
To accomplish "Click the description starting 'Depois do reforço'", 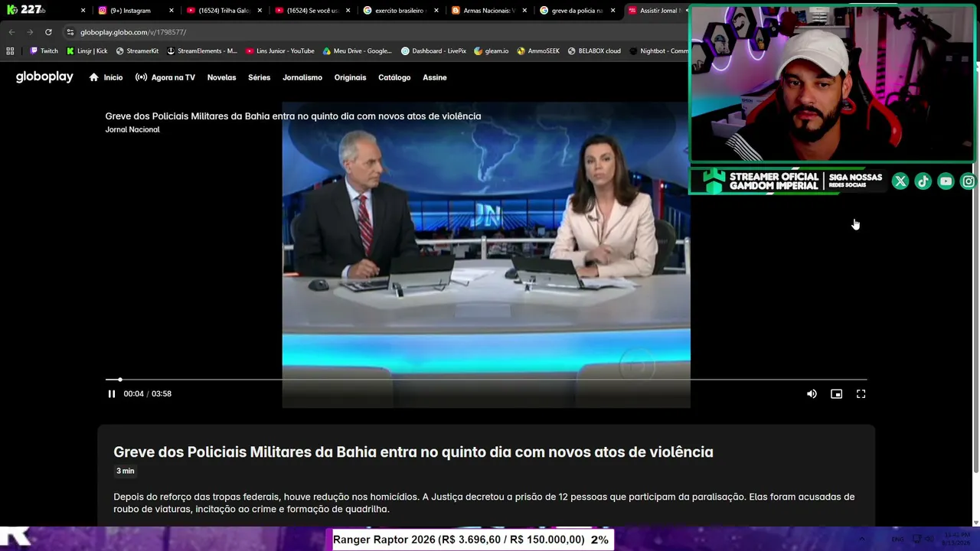I will point(484,503).
